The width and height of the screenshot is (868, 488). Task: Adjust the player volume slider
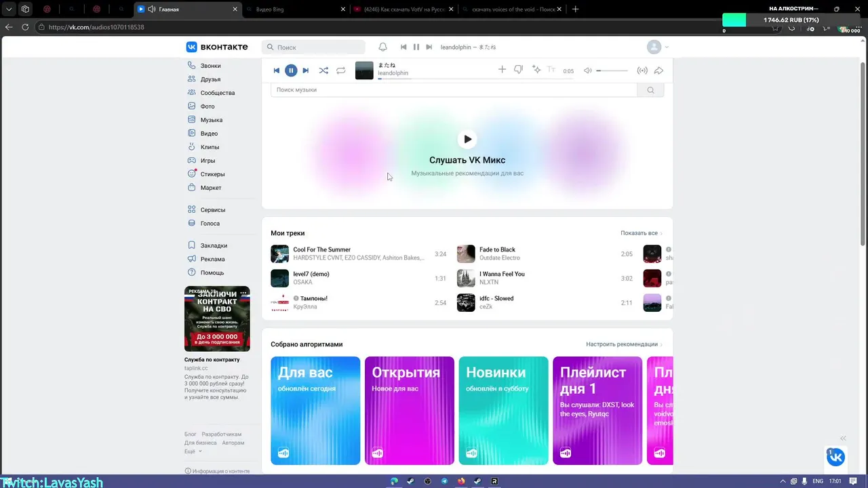pyautogui.click(x=612, y=70)
